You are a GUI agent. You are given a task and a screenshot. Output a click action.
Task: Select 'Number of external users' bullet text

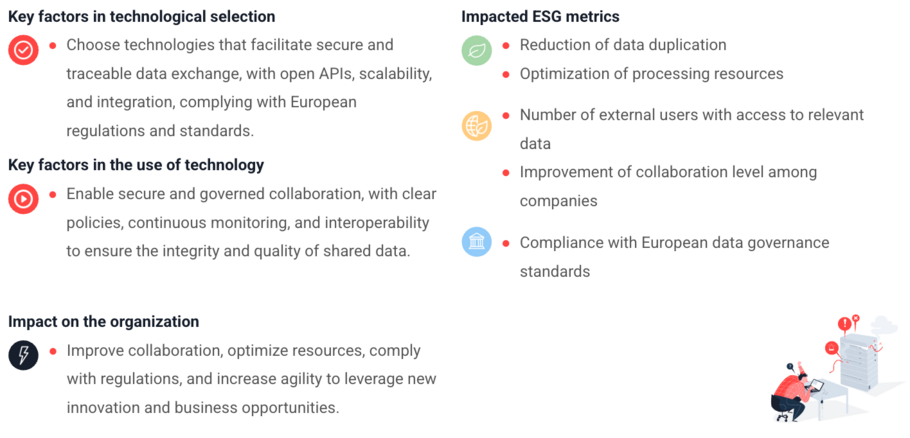pos(692,129)
